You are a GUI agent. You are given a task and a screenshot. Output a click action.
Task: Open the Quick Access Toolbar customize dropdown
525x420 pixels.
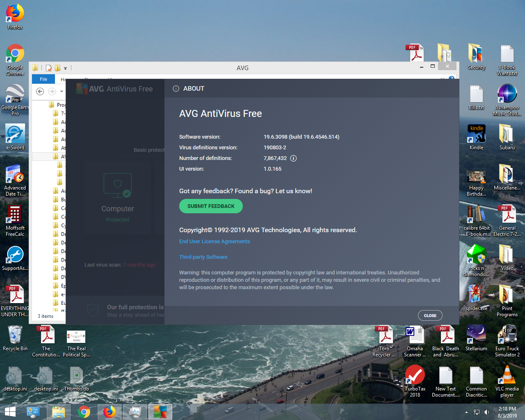coord(65,68)
